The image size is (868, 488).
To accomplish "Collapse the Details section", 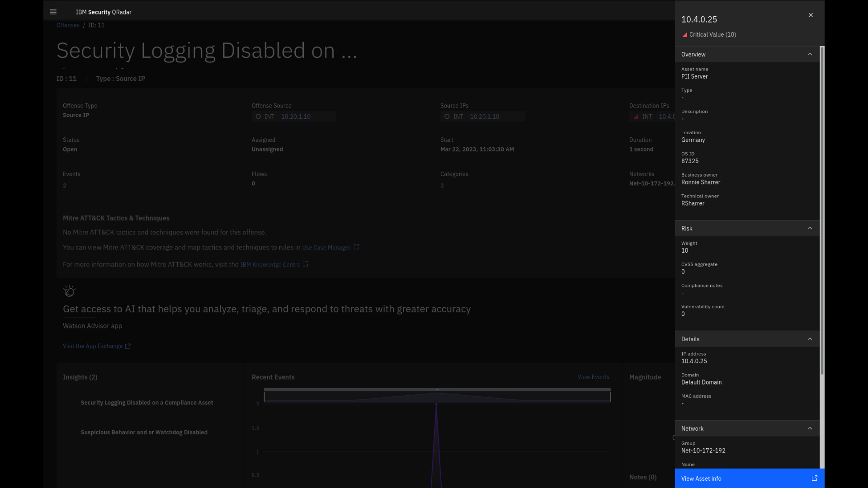I will [x=810, y=339].
